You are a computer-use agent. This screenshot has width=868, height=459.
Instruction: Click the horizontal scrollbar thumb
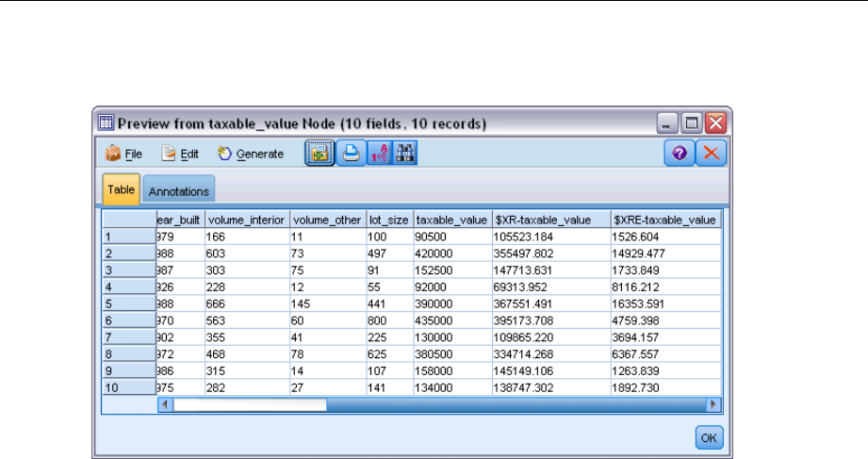click(x=250, y=404)
